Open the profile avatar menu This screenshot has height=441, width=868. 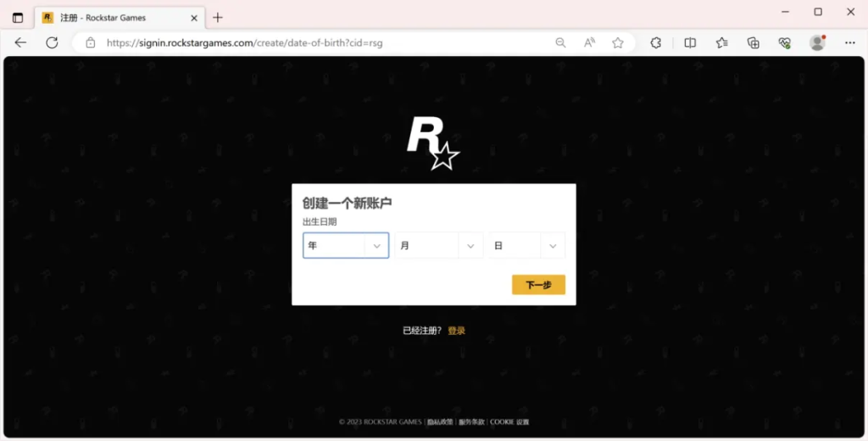(x=817, y=42)
